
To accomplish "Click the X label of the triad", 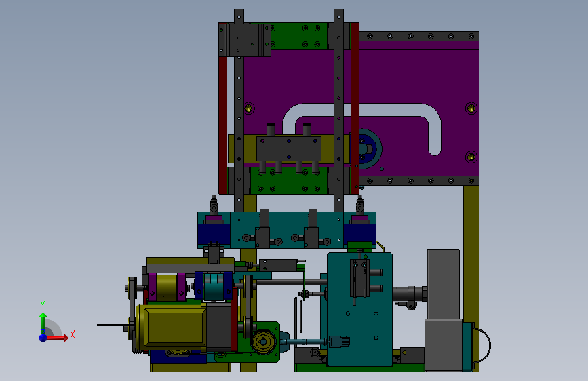I will coord(73,334).
